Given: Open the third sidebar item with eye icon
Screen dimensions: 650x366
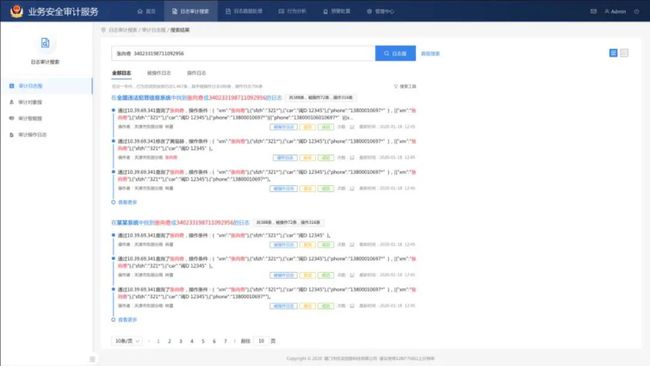Looking at the screenshot, I should point(46,118).
